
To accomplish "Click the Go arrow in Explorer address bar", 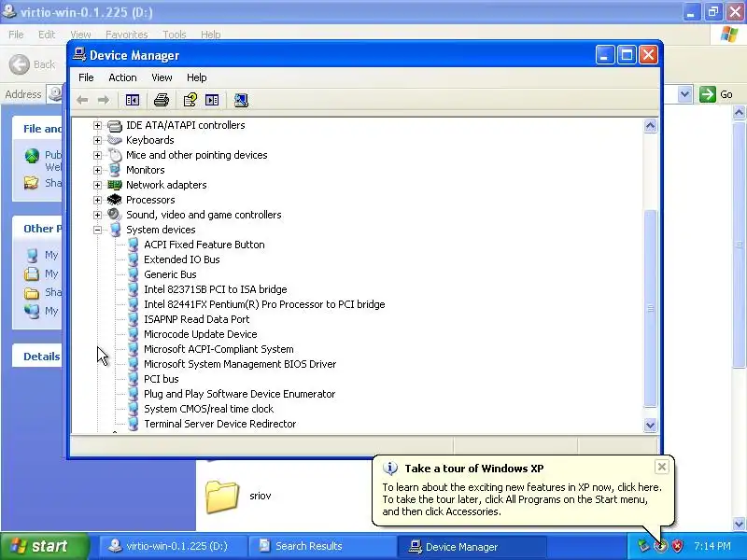I will coord(708,94).
